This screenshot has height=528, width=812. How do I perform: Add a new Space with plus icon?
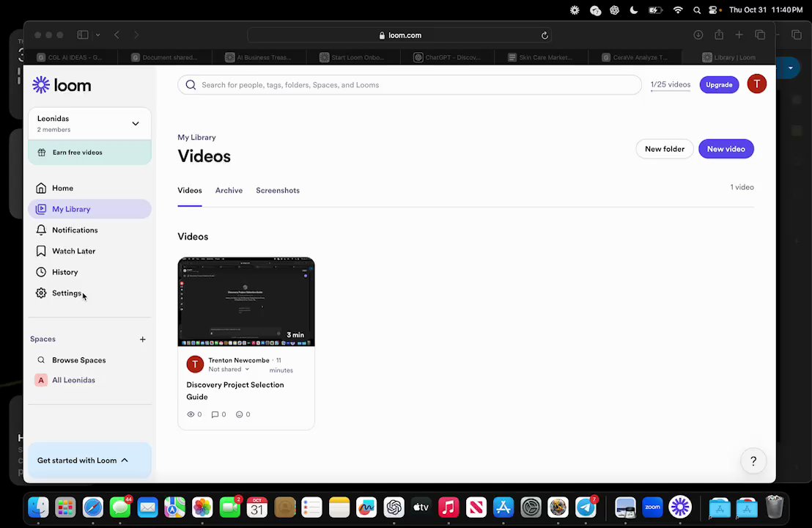pyautogui.click(x=142, y=340)
